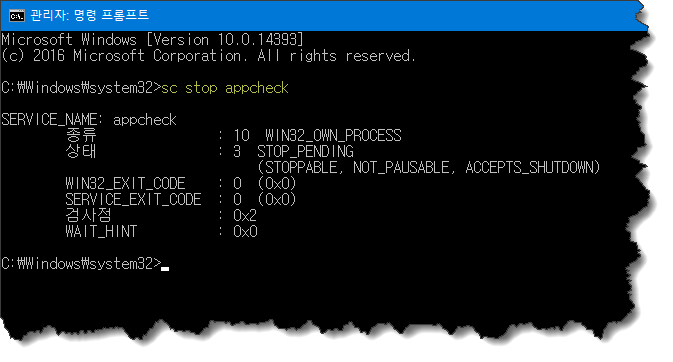Click the checkpoint value '0x2'
The image size is (673, 362).
click(245, 216)
